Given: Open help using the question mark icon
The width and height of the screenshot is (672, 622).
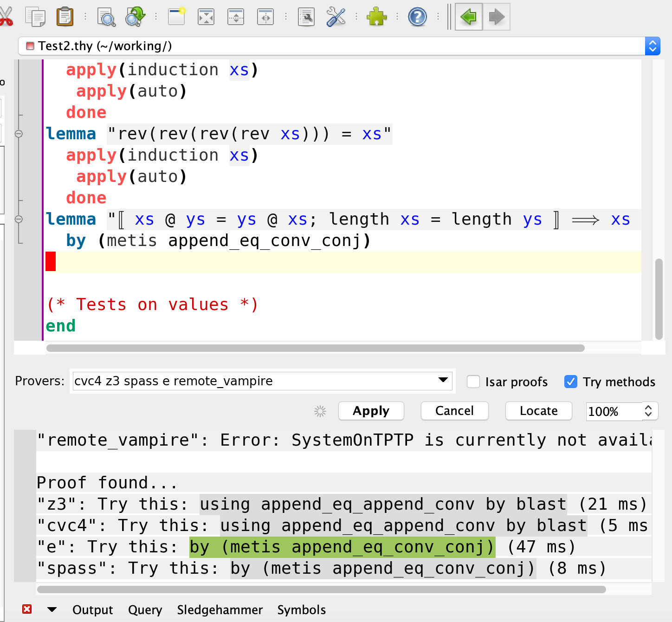Looking at the screenshot, I should [417, 16].
